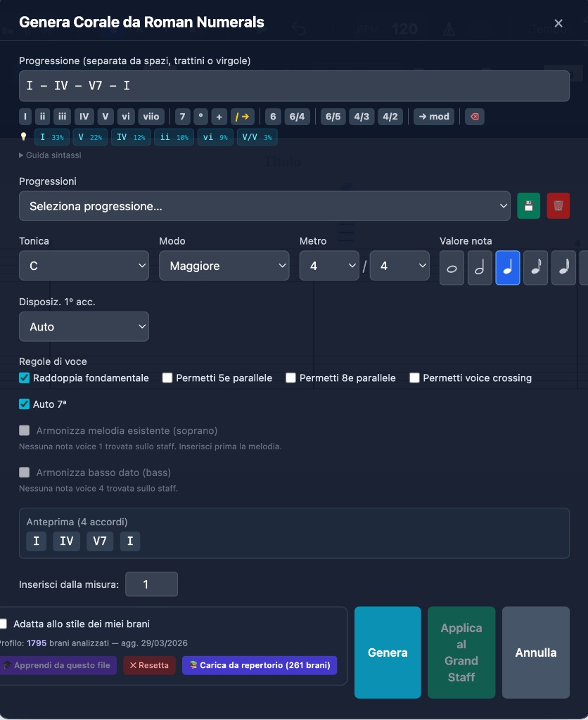Enable Permetti 5e parallele
588x720 pixels.
(x=167, y=378)
